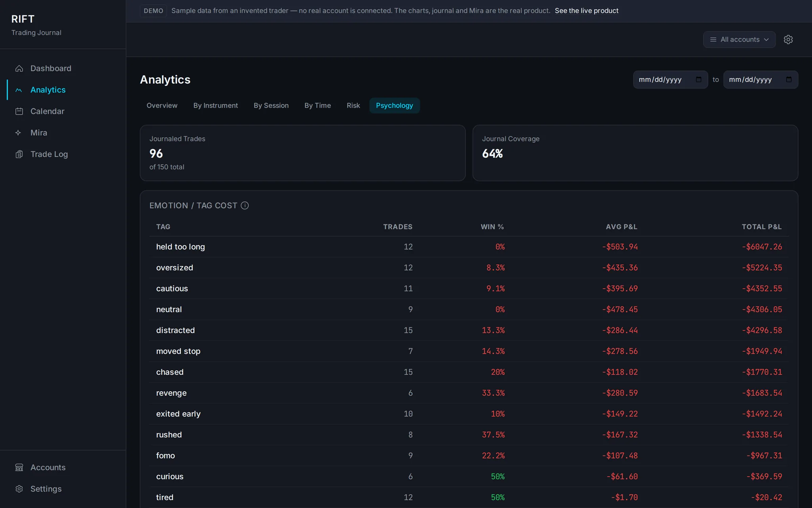
Task: Click the 'revenge' tag row
Action: (x=469, y=393)
